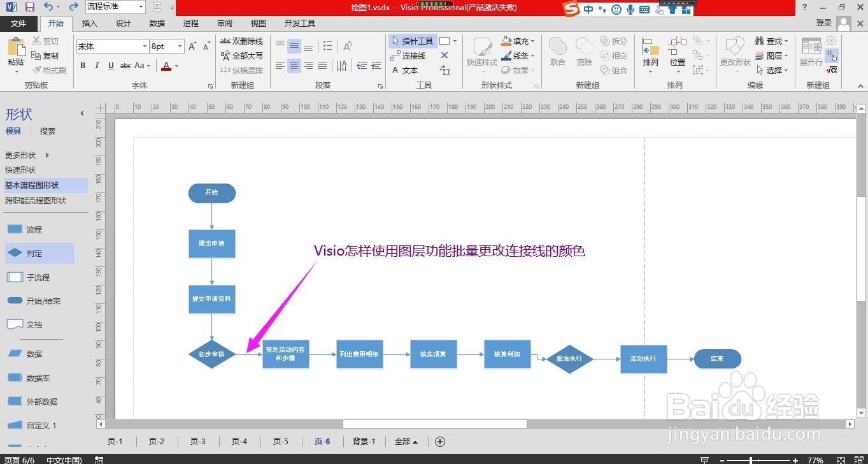Click the red font color A swatch
Image resolution: width=868 pixels, height=464 pixels.
click(166, 66)
